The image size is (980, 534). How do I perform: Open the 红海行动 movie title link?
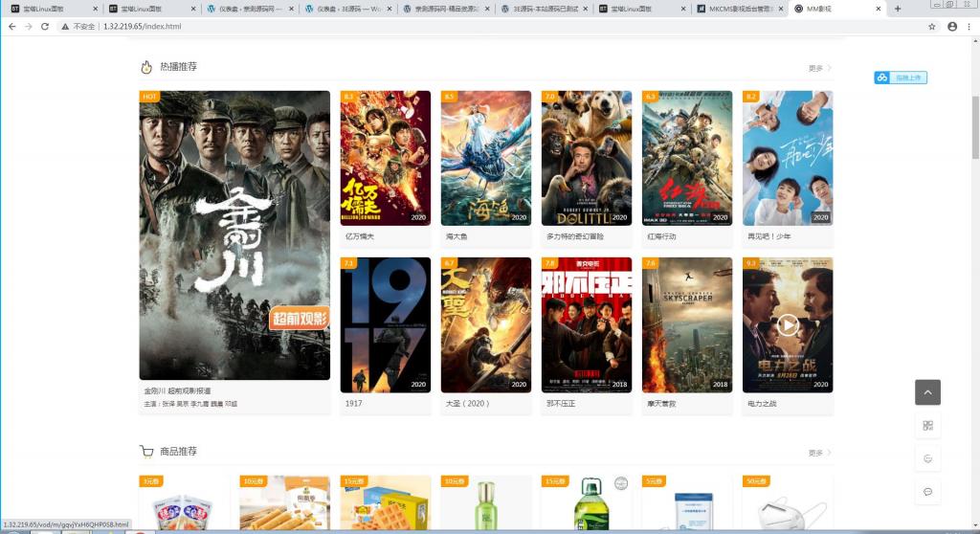pos(660,236)
